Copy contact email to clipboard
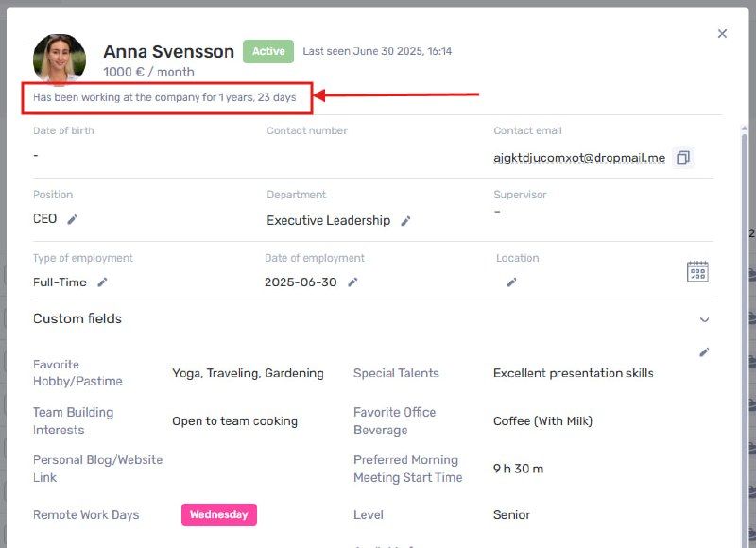This screenshot has width=756, height=548. tap(682, 158)
